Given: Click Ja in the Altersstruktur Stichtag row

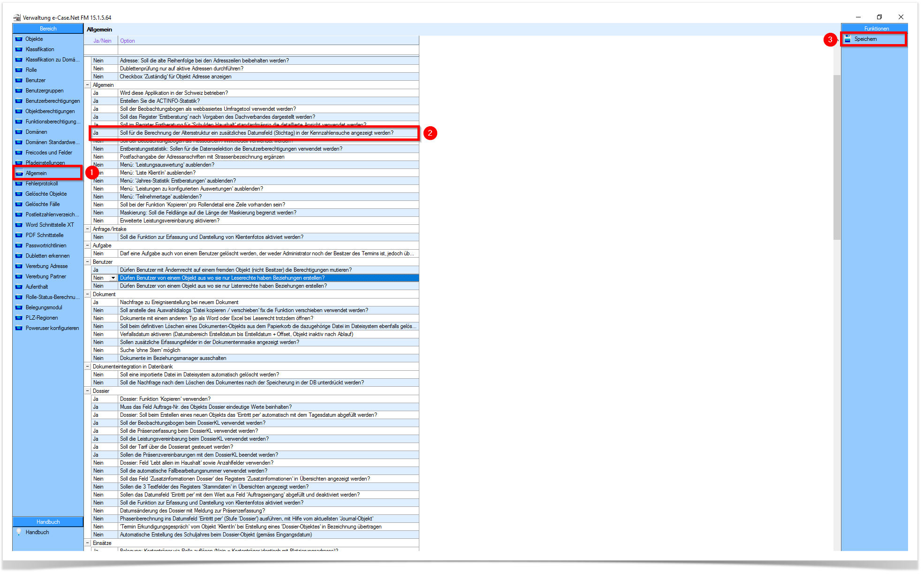Looking at the screenshot, I should [96, 133].
